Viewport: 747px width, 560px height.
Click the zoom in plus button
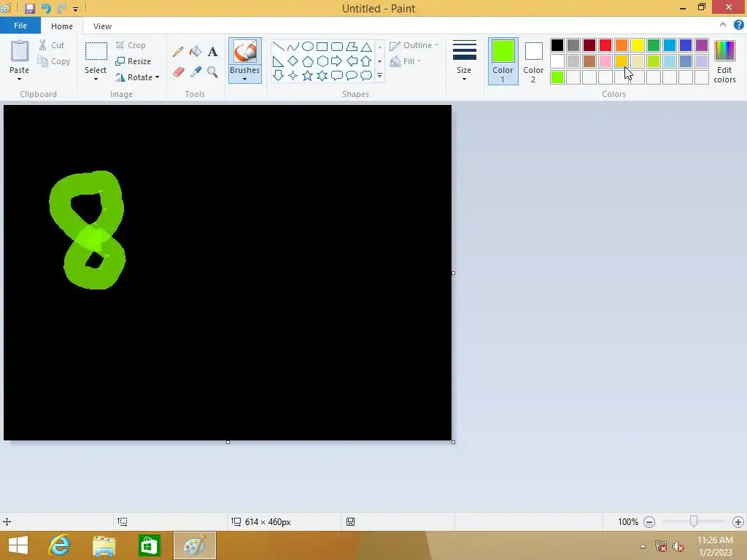[738, 522]
